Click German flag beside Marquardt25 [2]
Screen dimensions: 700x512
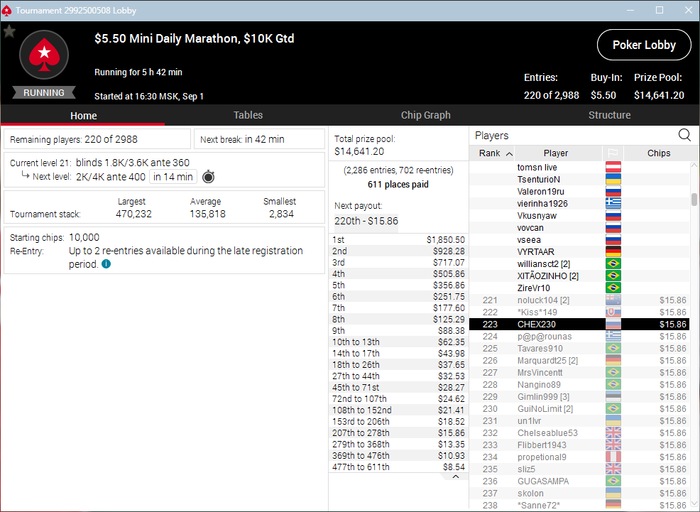[x=613, y=361]
